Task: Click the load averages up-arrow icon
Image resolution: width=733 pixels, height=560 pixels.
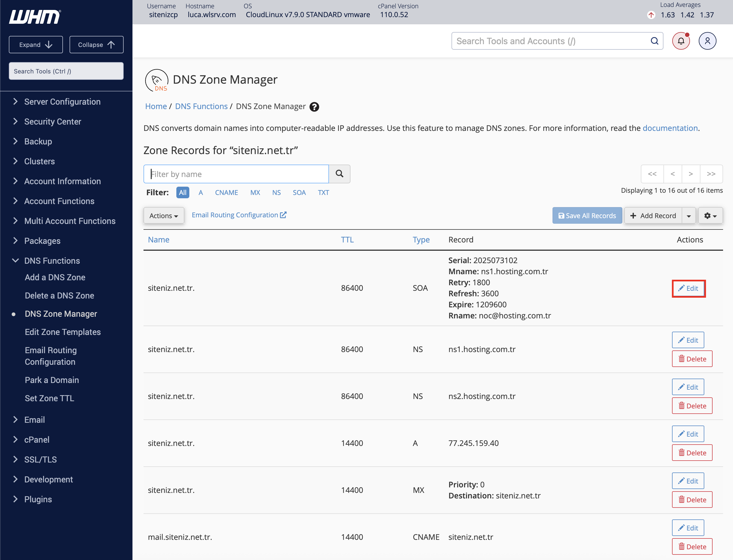Action: pos(651,15)
